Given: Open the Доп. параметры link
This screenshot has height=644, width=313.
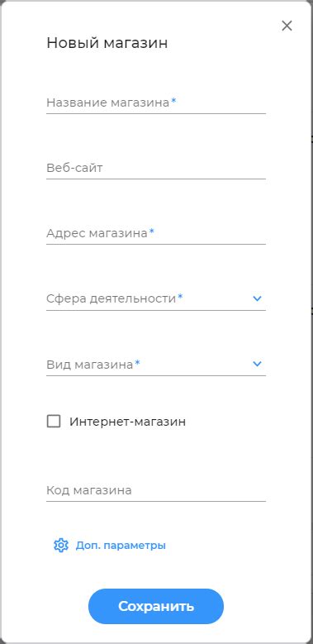Looking at the screenshot, I should [121, 546].
